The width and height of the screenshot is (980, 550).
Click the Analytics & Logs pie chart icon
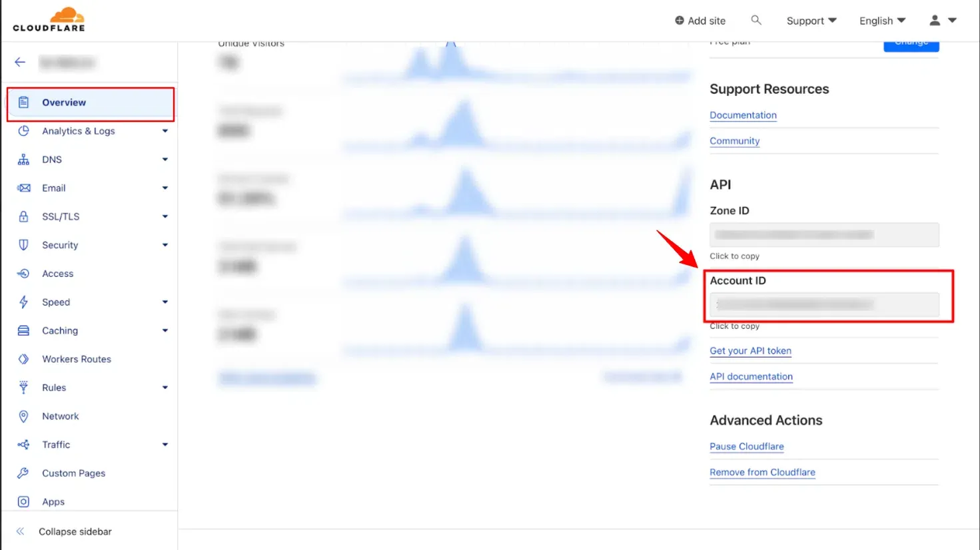[23, 131]
